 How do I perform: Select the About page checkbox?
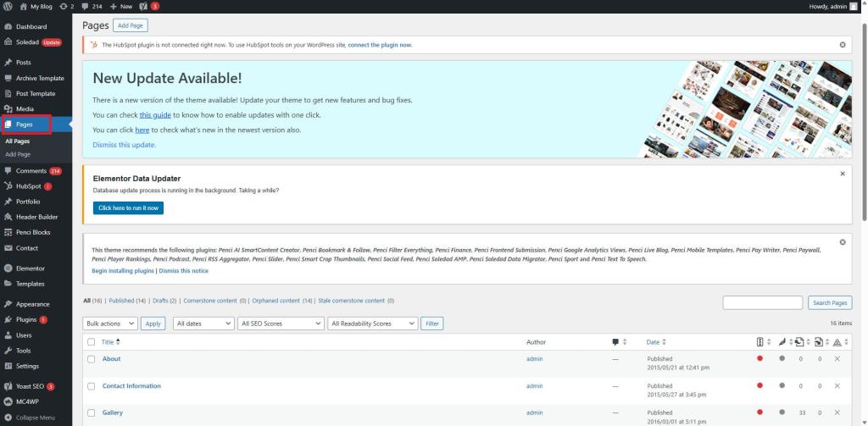pyautogui.click(x=92, y=359)
